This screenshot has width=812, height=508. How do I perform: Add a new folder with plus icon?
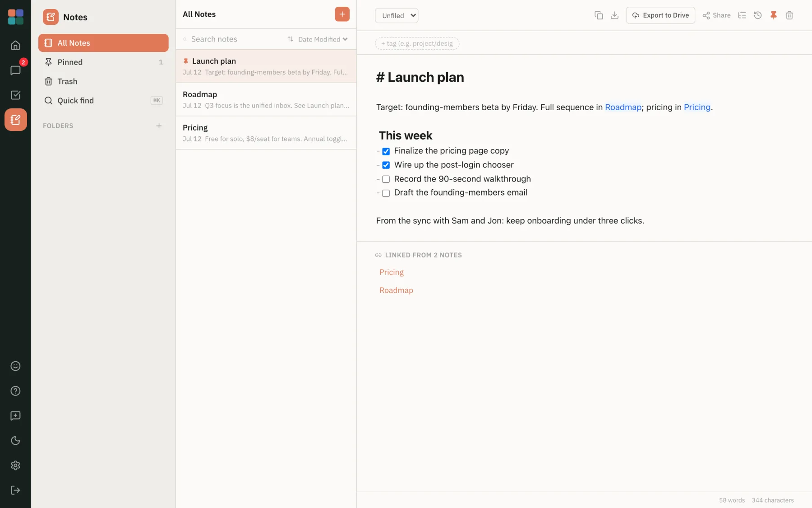click(159, 126)
